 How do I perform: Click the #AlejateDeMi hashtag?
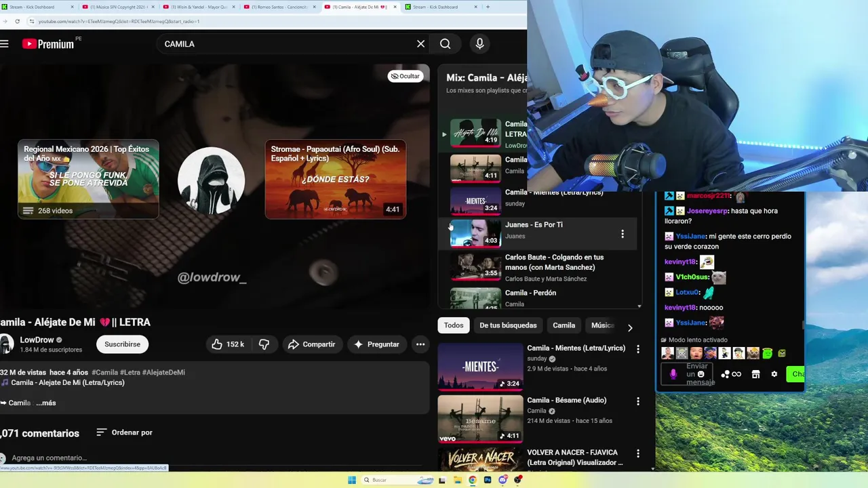tap(163, 372)
